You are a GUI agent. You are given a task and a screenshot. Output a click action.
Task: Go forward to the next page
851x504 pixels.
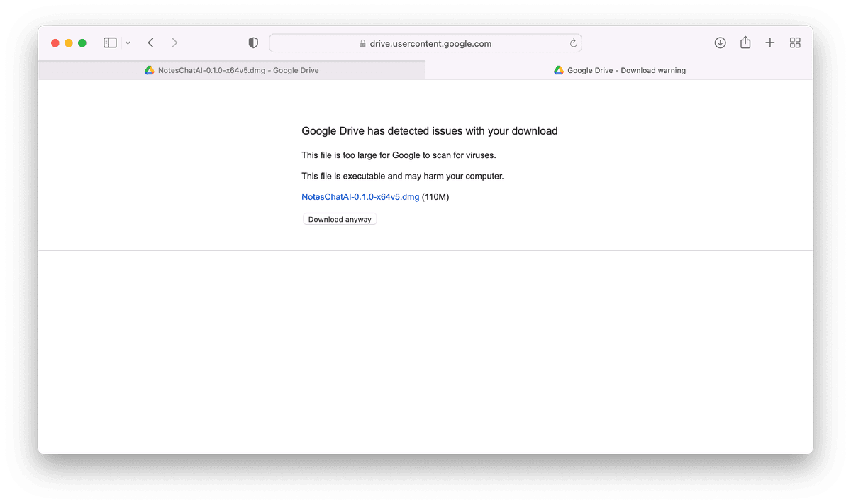point(174,43)
